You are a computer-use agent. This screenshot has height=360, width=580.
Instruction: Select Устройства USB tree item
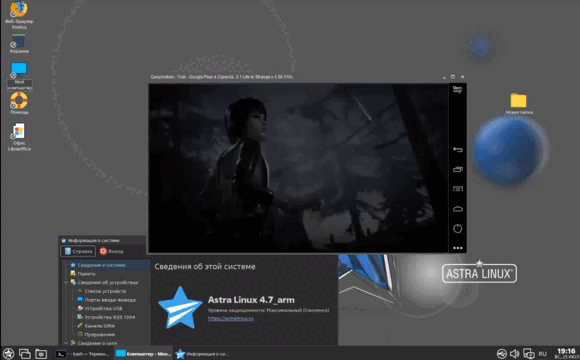(x=100, y=308)
